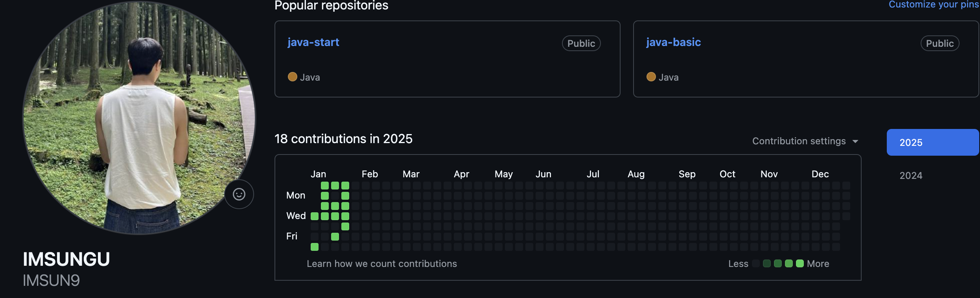The image size is (980, 298).
Task: Set status via the smiley icon
Action: [x=239, y=194]
